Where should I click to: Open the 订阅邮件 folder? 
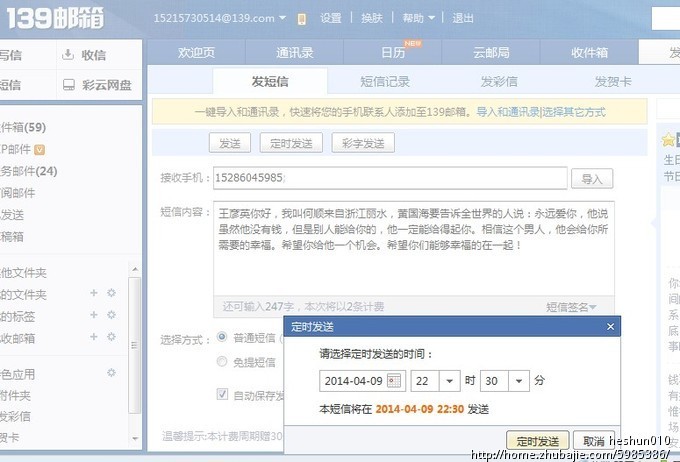pos(17,193)
